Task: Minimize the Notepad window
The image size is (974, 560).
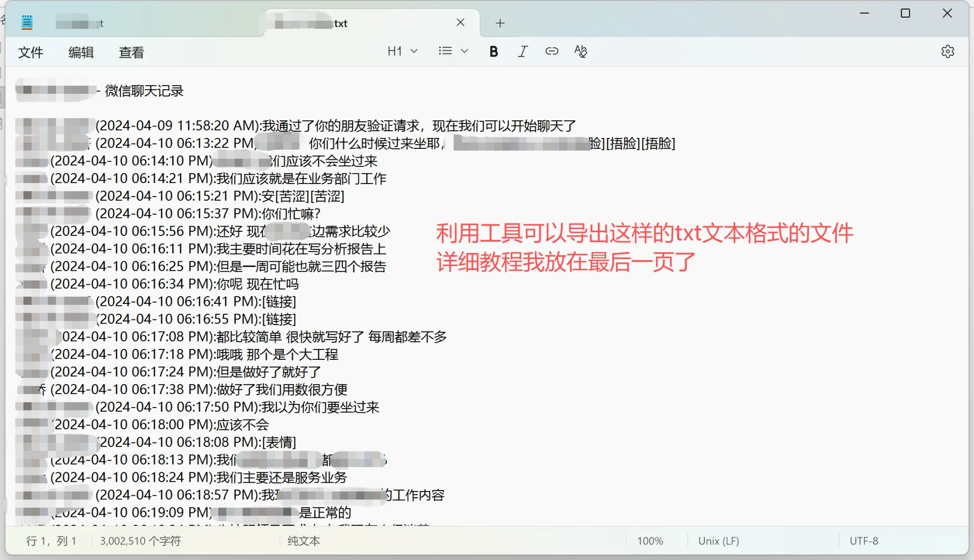Action: [864, 13]
